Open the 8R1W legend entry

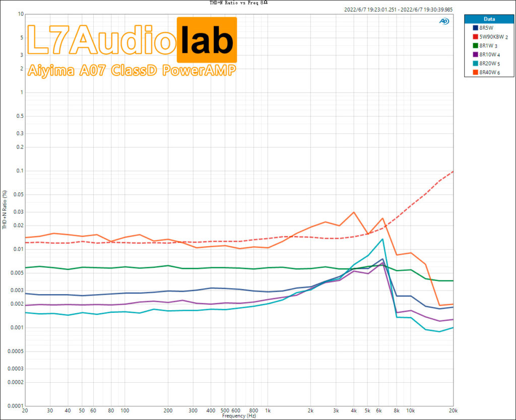click(x=485, y=45)
